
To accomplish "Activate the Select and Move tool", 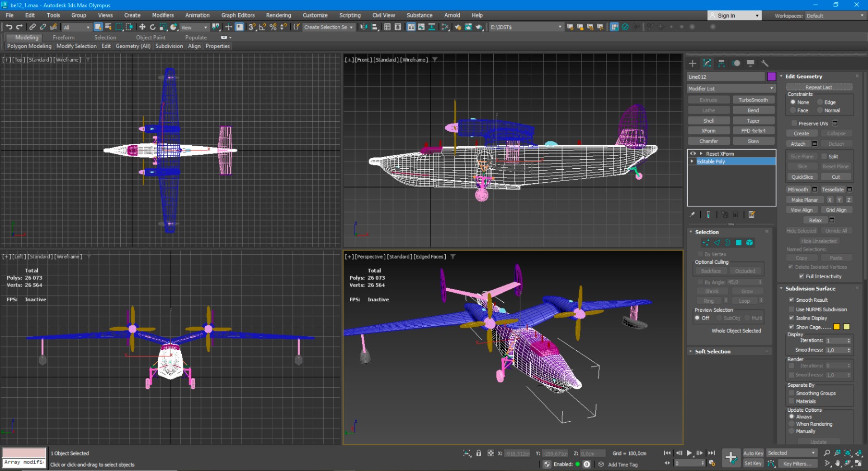I will click(x=142, y=27).
